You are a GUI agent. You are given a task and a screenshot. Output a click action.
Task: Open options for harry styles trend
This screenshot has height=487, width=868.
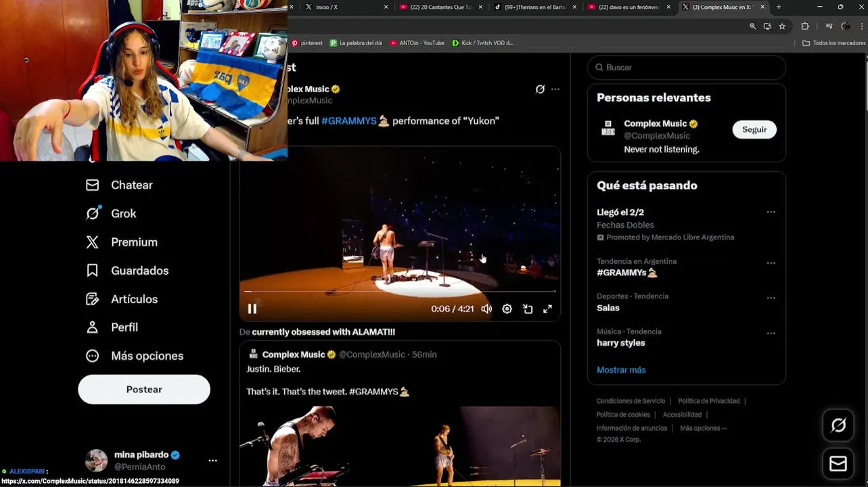771,333
